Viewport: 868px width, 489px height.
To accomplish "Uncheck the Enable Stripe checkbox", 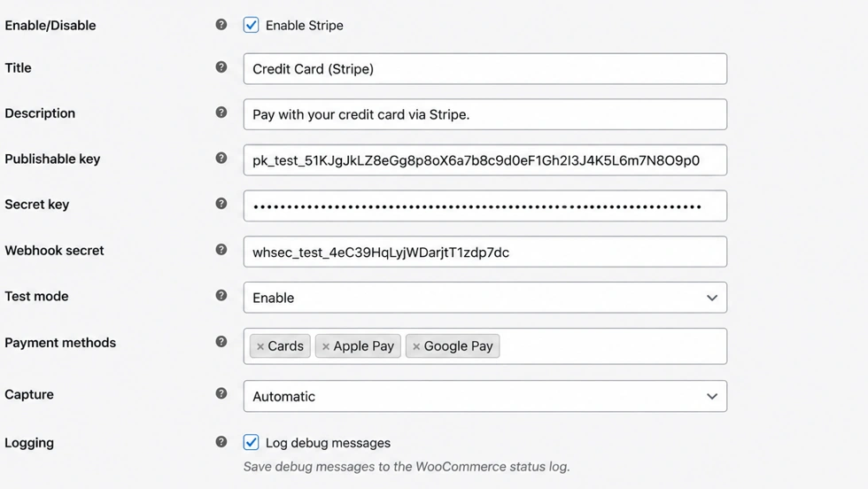I will point(251,25).
